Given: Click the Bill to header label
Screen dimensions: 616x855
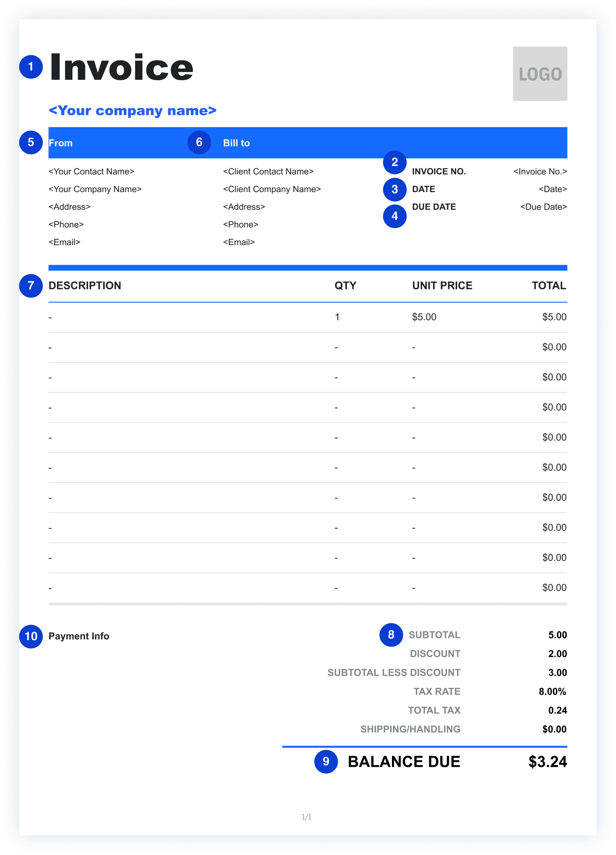Looking at the screenshot, I should click(x=236, y=143).
